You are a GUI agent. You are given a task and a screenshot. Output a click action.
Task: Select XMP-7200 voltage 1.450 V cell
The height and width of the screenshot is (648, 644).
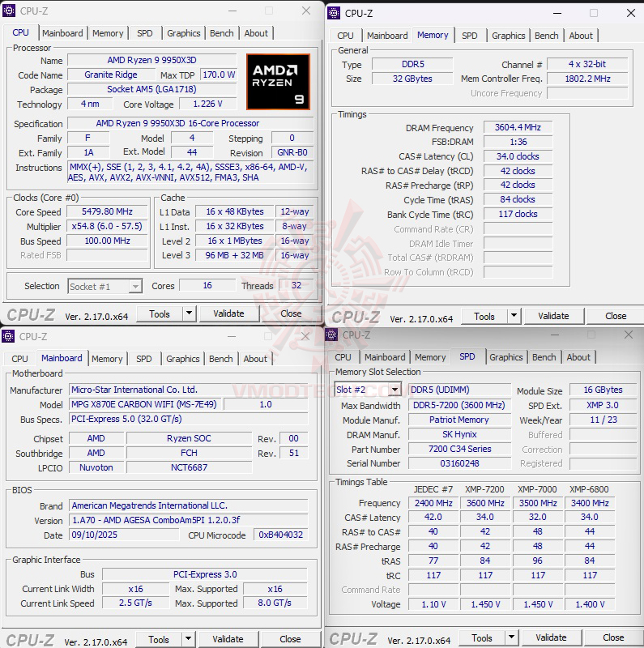(485, 604)
